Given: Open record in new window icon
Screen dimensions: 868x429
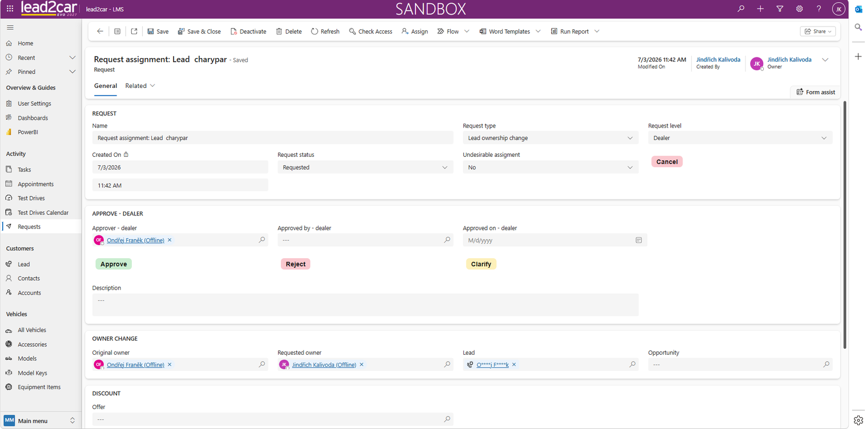Looking at the screenshot, I should (x=134, y=31).
